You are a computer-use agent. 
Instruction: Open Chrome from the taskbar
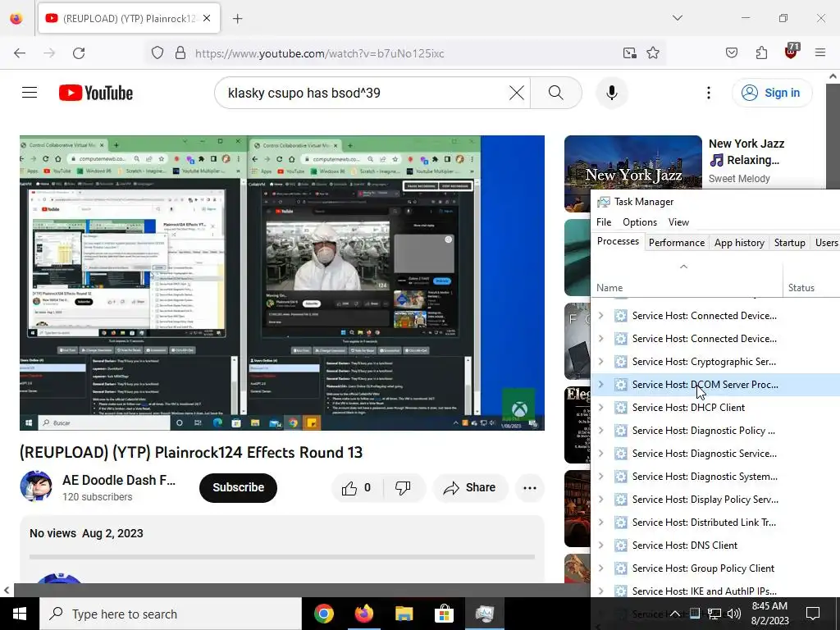tap(324, 614)
